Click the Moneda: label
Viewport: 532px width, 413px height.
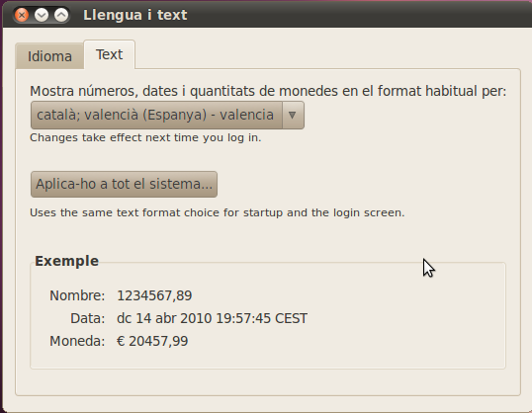[x=77, y=341]
